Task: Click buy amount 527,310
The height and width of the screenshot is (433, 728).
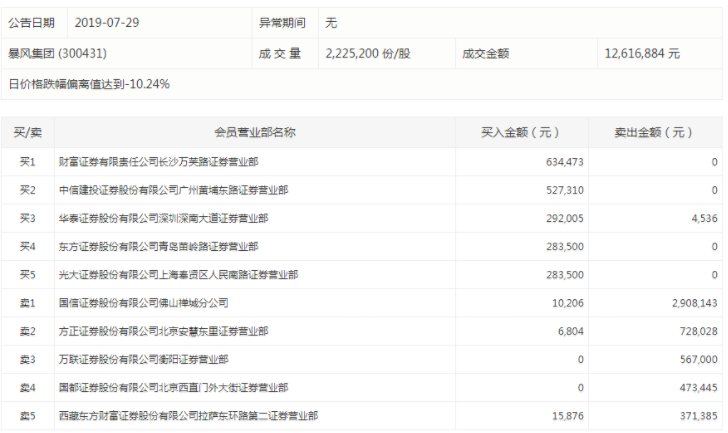Action: point(565,190)
